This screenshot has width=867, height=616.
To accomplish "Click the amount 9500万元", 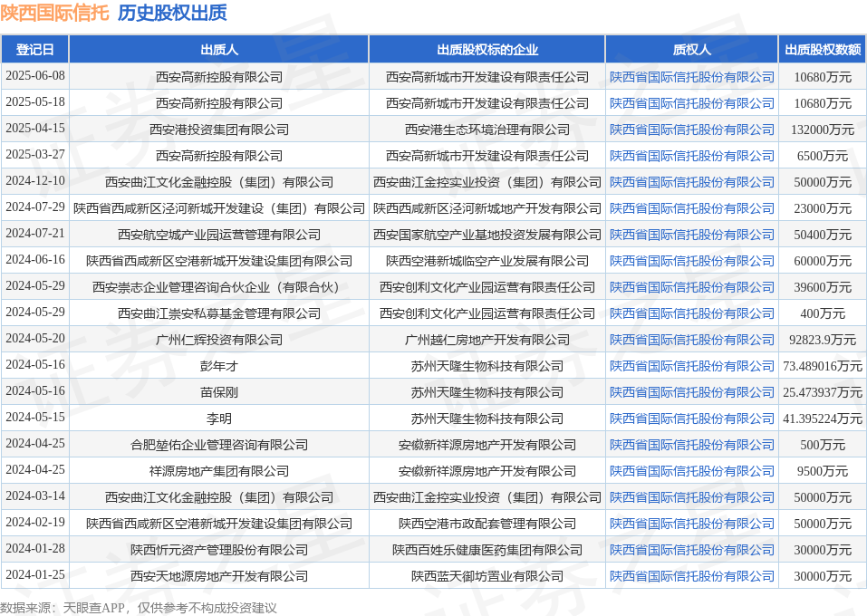I will (x=823, y=471).
